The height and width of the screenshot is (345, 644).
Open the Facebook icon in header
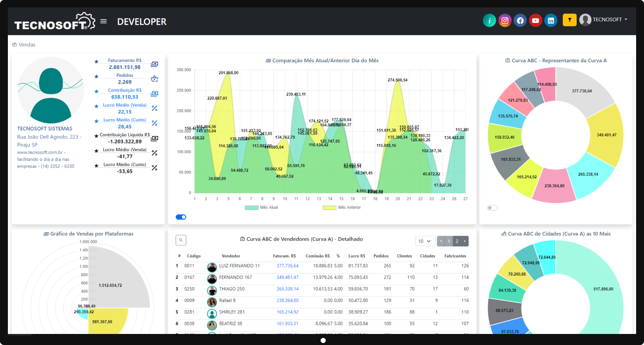(x=520, y=21)
